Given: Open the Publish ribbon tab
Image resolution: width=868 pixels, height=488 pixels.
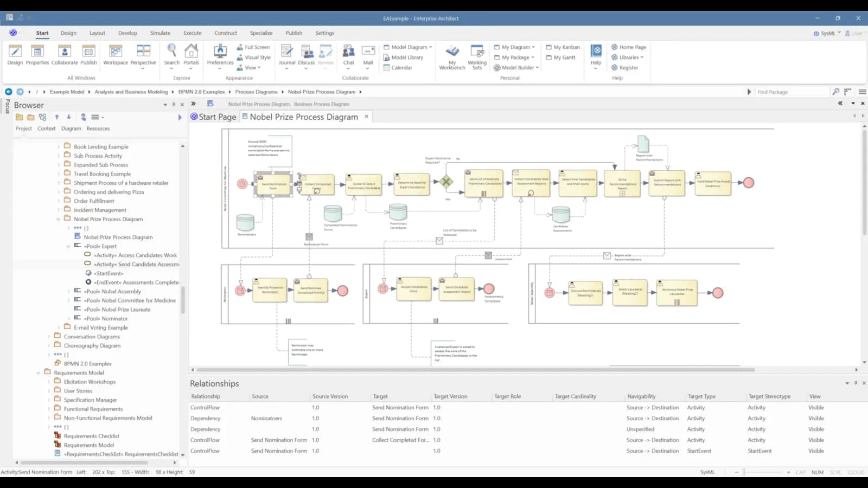Looking at the screenshot, I should click(294, 33).
